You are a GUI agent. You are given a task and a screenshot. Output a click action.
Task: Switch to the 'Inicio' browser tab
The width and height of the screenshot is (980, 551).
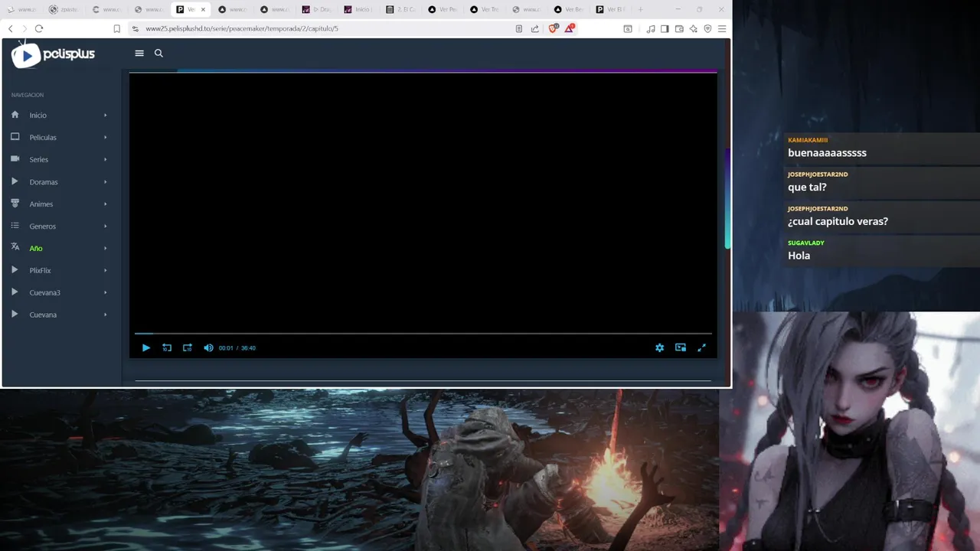point(358,9)
